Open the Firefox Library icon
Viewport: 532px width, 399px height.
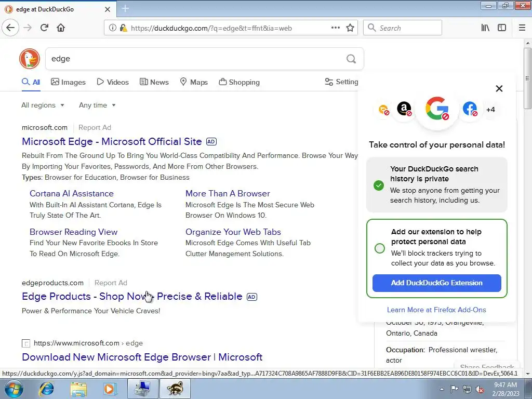[485, 28]
